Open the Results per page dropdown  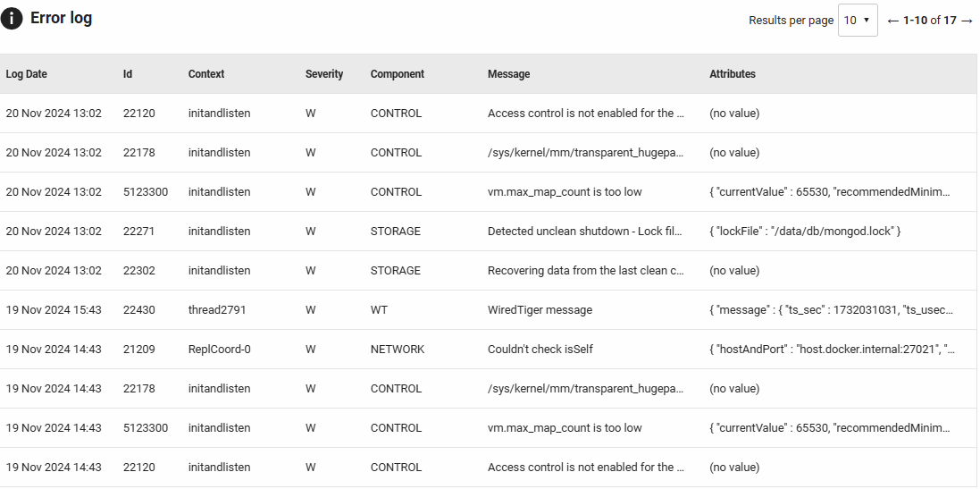(x=857, y=21)
